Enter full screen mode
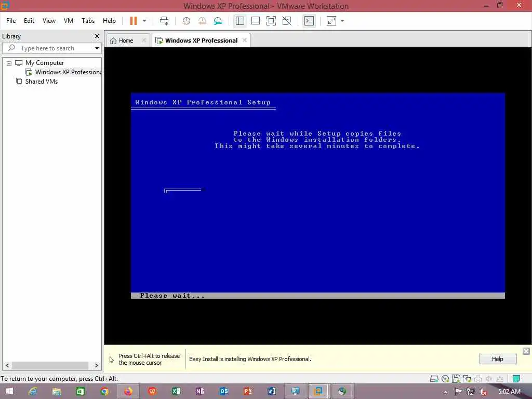The width and height of the screenshot is (532, 399). pos(271,21)
